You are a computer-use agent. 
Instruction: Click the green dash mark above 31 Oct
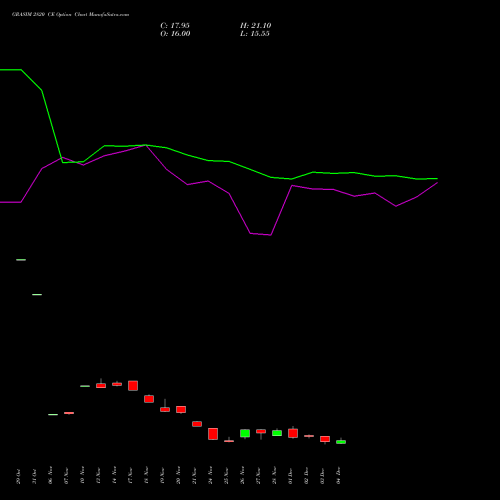[37, 295]
